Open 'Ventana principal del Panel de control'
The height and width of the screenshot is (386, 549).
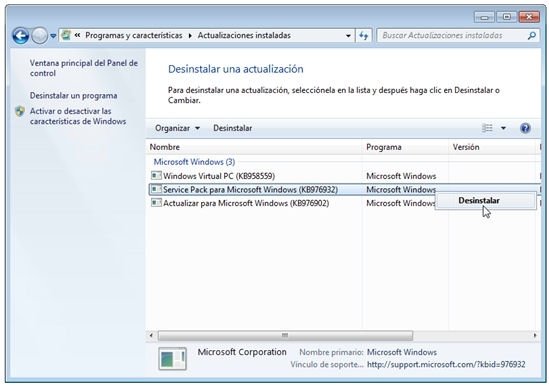(x=84, y=68)
